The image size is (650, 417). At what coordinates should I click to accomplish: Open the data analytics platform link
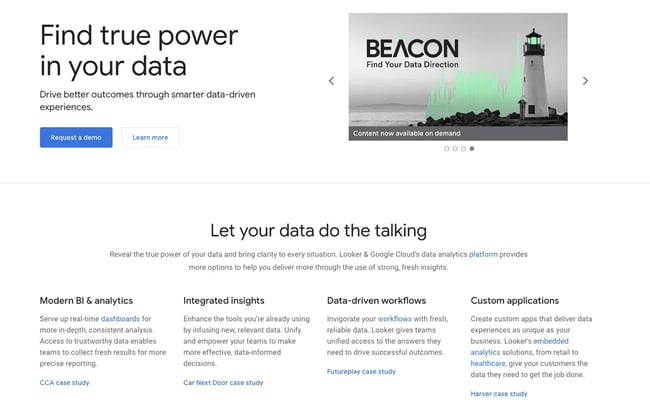point(483,254)
